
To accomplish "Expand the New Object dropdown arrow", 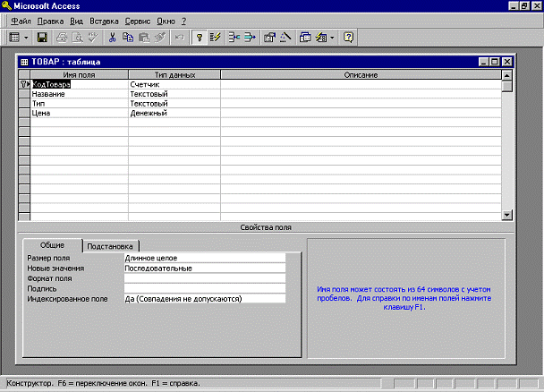I will tap(332, 38).
